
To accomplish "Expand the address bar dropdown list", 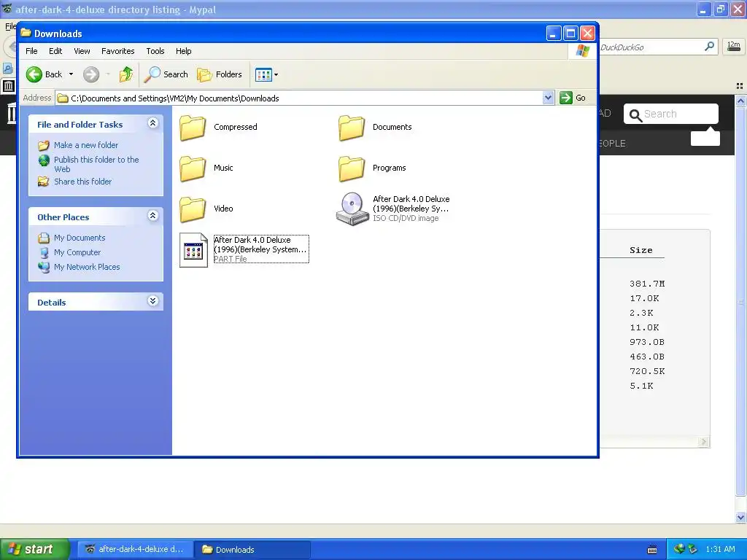I will 548,98.
